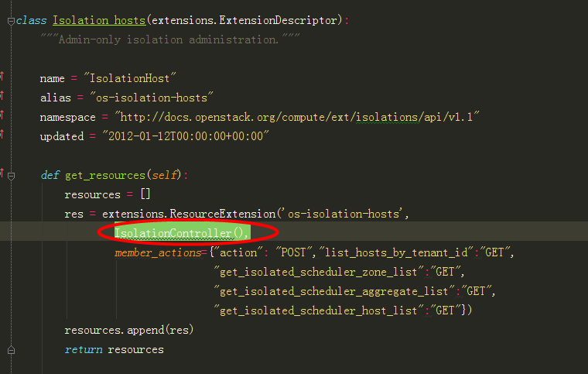Click the empty list brackets after resources =
The height and width of the screenshot is (374, 588).
pos(145,194)
